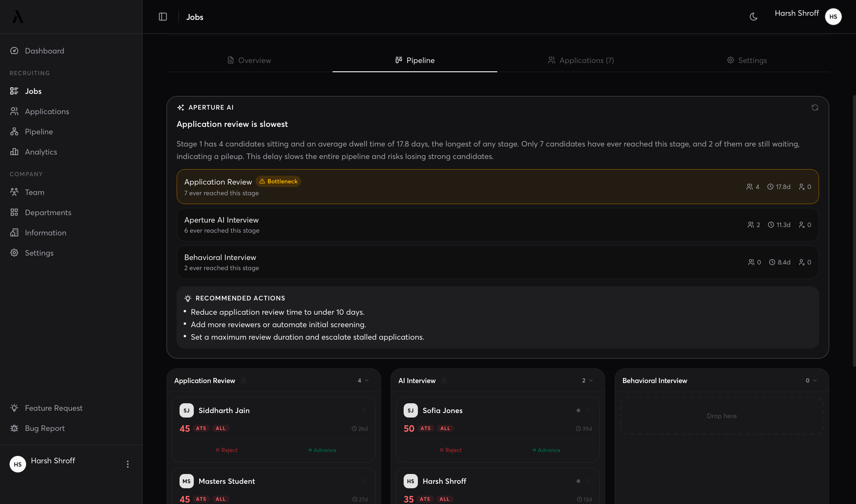Viewport: 856px width, 504px height.
Task: Open Masters Student candidate card
Action: (x=273, y=486)
